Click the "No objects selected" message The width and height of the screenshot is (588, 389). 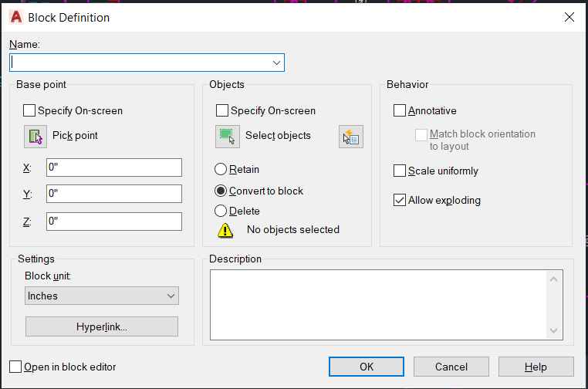(293, 229)
